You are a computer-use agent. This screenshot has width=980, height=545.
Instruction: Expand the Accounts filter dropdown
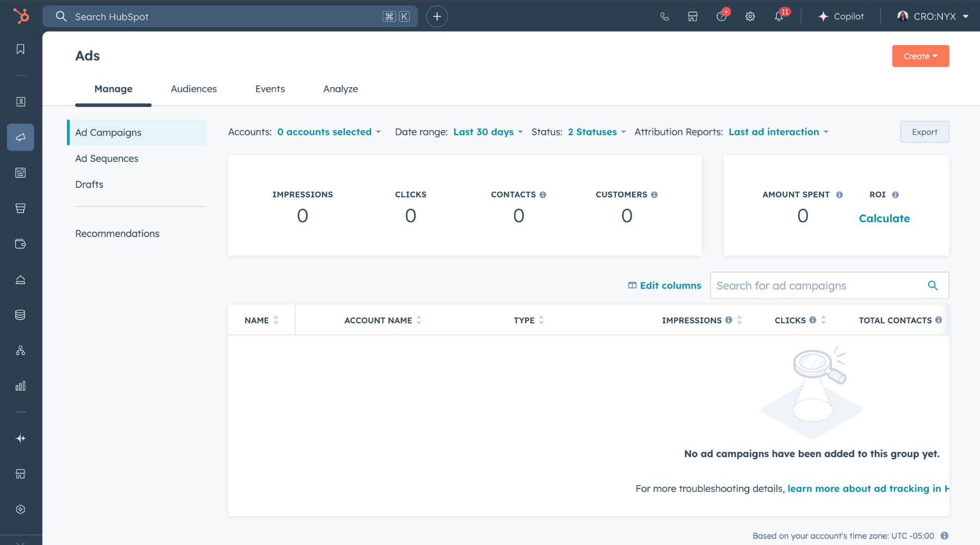(x=329, y=132)
